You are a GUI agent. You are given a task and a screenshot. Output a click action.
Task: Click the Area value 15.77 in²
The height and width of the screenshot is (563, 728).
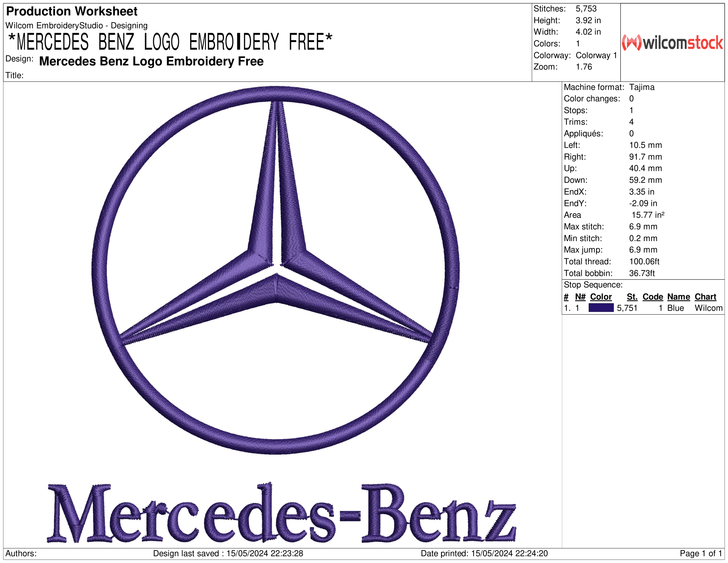648,215
